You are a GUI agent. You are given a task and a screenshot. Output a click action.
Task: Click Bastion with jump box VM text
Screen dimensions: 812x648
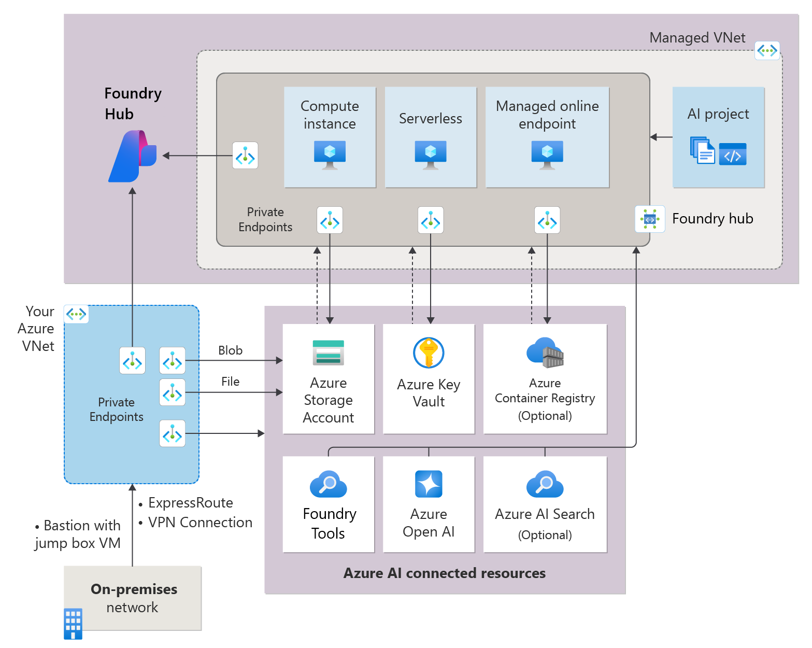78,534
